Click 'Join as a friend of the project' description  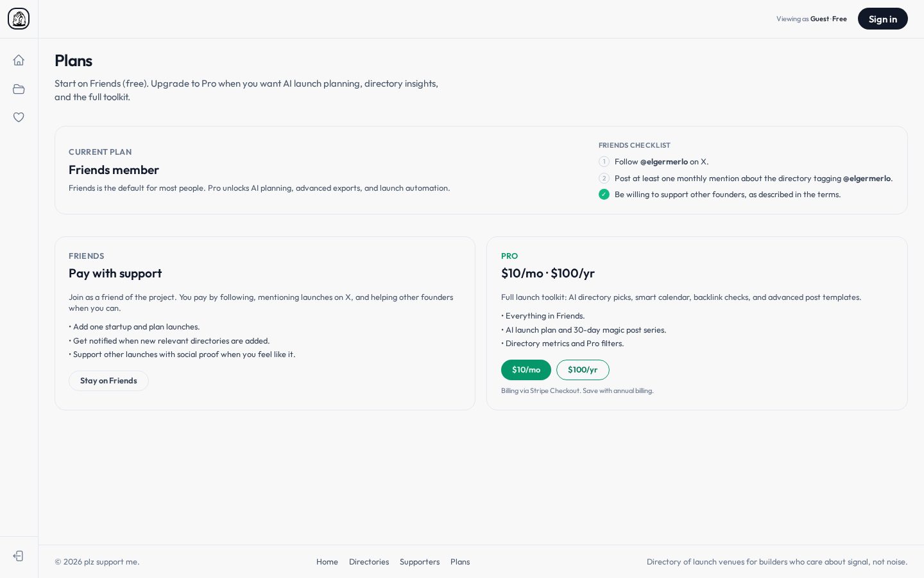click(x=261, y=302)
